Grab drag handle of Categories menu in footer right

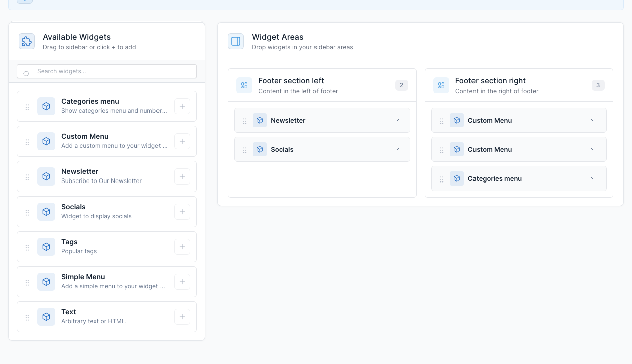(442, 179)
